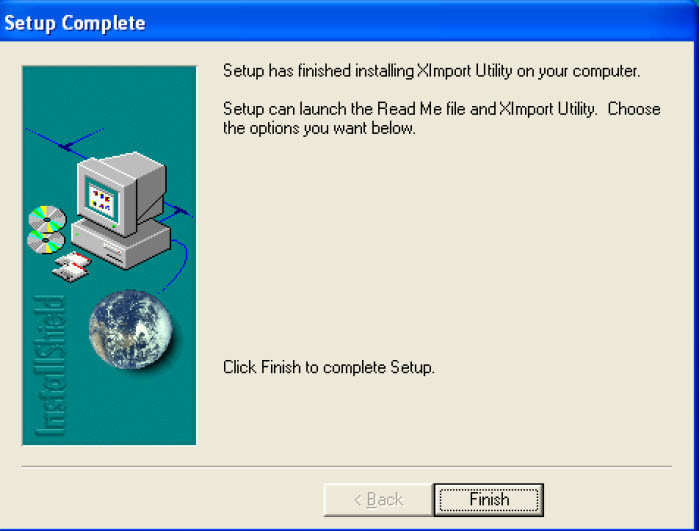The image size is (700, 531).
Task: Click the horizontal separator line above the buttons
Action: tap(346, 467)
